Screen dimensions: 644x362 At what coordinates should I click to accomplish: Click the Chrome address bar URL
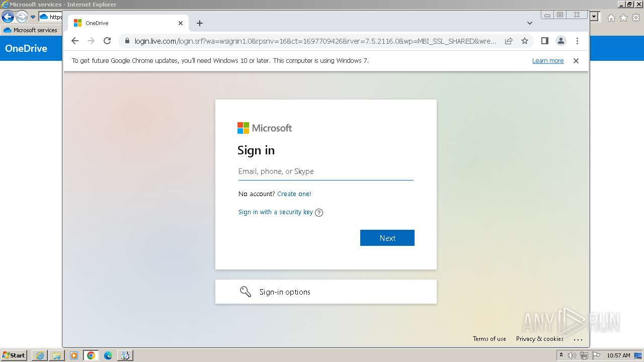(315, 41)
